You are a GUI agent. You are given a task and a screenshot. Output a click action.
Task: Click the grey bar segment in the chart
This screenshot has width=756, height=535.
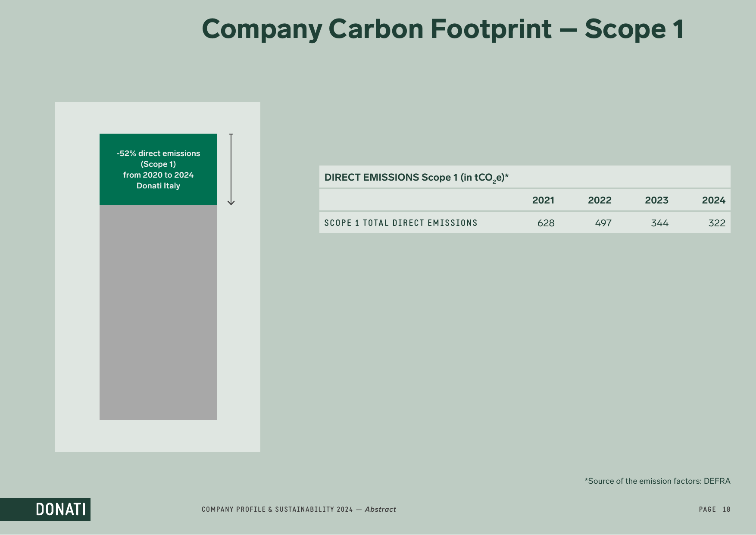(x=158, y=313)
